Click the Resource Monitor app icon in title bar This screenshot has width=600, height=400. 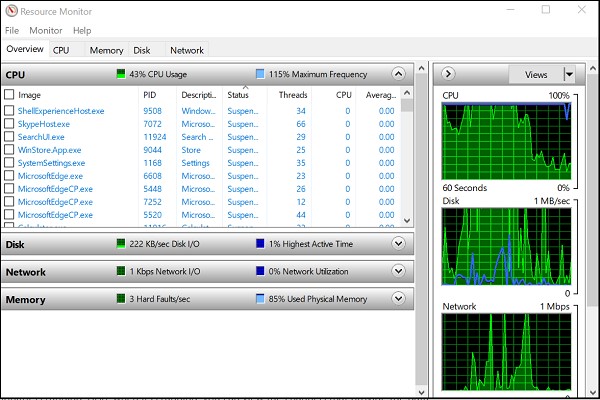[10, 11]
